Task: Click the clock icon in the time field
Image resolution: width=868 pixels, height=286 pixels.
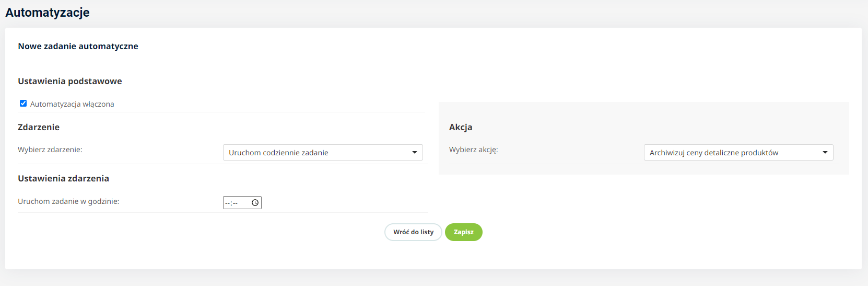Action: pos(255,203)
